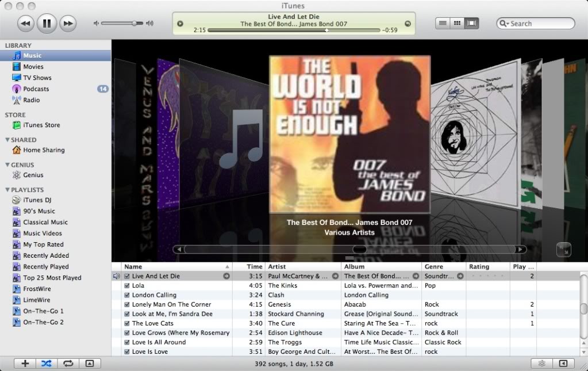The height and width of the screenshot is (371, 588).
Task: Select the Recently Added playlist
Action: [56, 255]
